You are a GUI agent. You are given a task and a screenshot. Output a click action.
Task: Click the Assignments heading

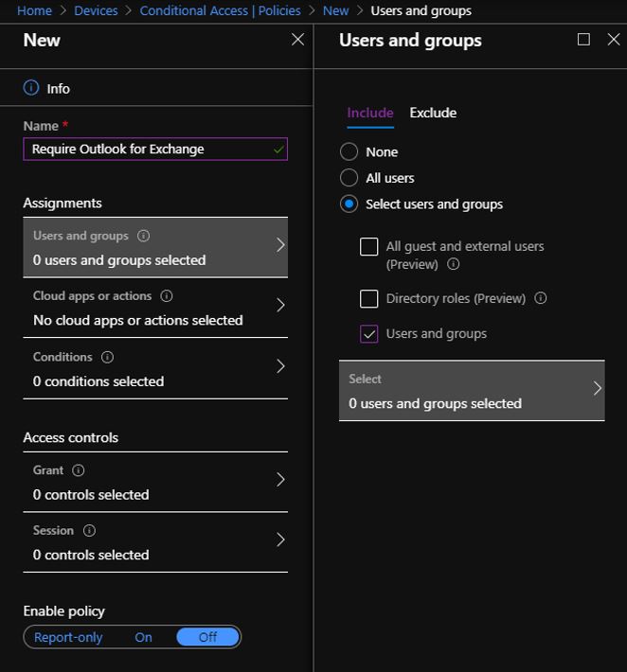(63, 203)
